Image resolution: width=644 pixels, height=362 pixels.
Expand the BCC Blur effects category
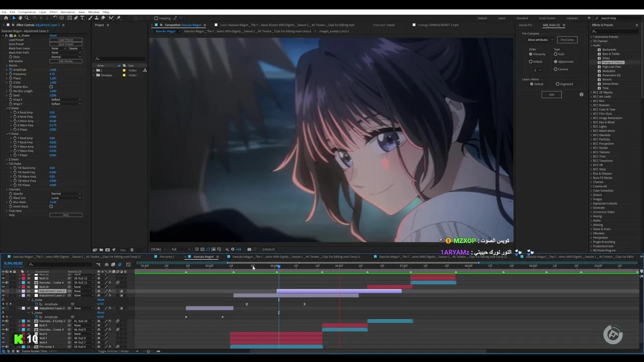pos(592,101)
